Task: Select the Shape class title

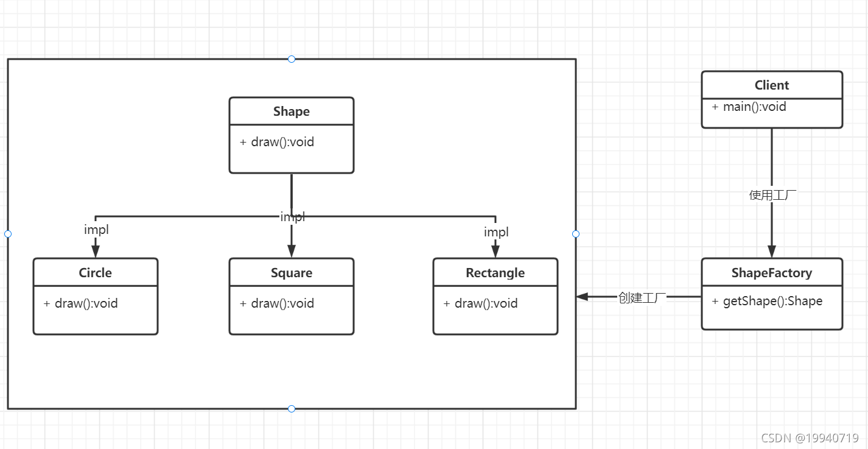Action: pos(292,111)
